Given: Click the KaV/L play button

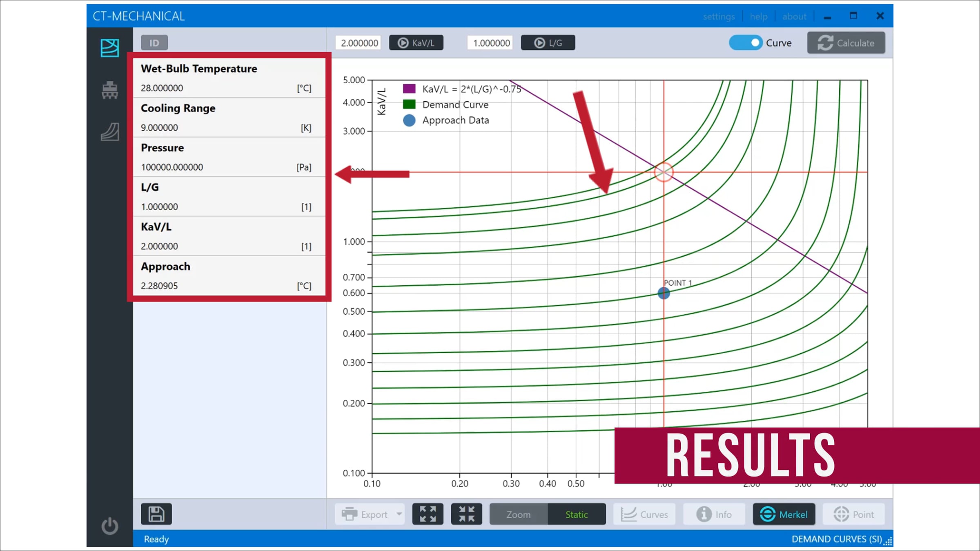Looking at the screenshot, I should [x=416, y=43].
